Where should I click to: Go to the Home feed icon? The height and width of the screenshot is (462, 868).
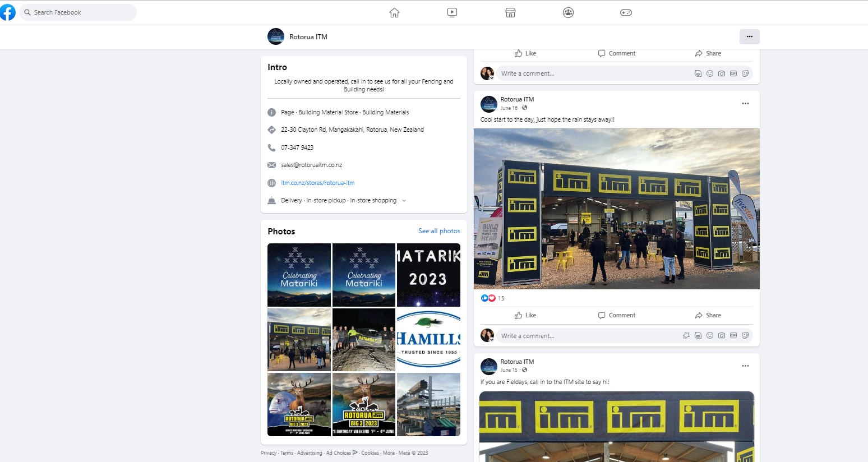395,12
